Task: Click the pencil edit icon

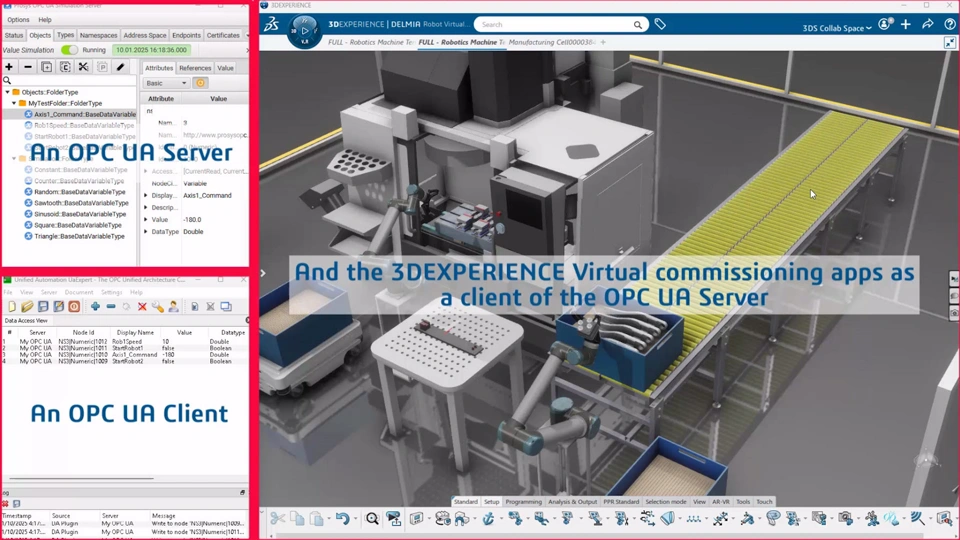Action: pos(121,67)
